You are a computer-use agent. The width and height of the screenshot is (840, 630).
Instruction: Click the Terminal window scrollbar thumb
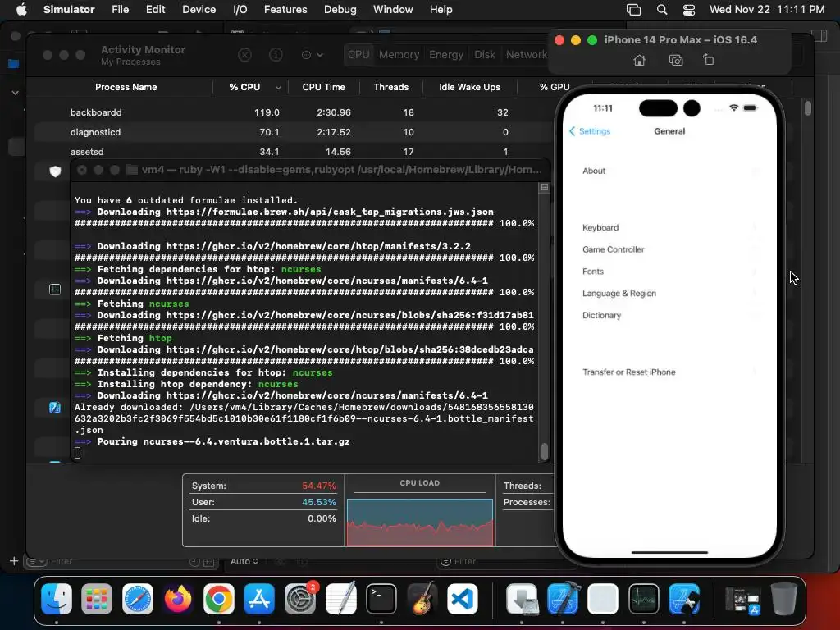click(x=545, y=451)
